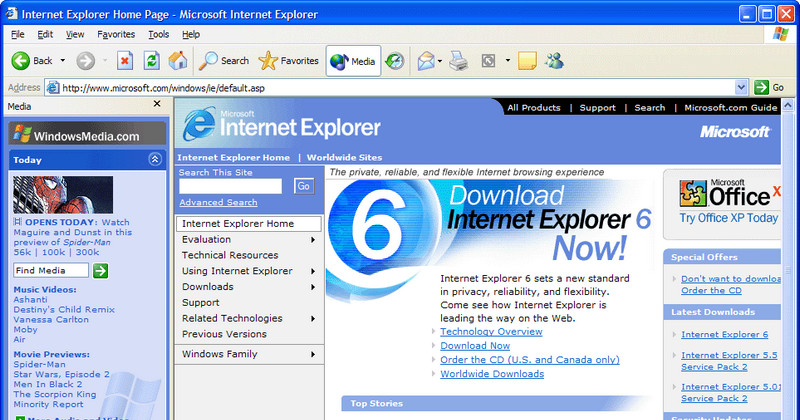This screenshot has height=420, width=800.
Task: Close the Media side panel
Action: pyautogui.click(x=157, y=104)
